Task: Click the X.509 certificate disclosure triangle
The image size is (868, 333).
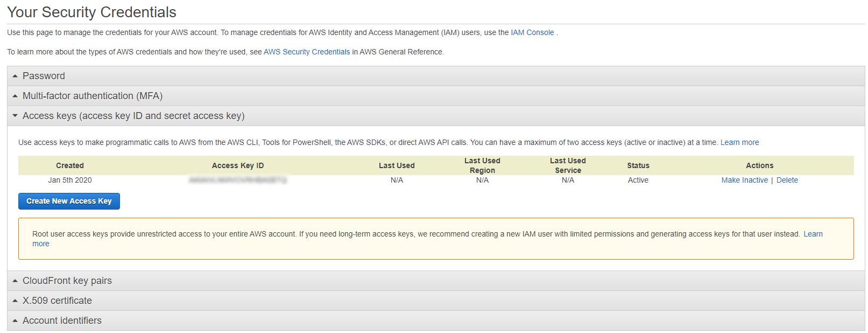Action: (15, 300)
